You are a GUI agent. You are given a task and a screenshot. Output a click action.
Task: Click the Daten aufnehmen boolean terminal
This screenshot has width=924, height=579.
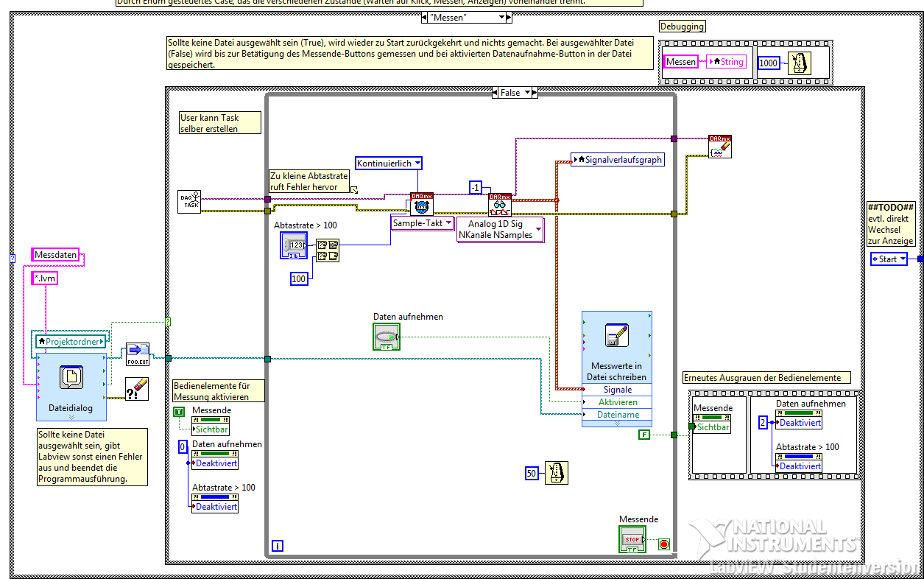coord(387,337)
